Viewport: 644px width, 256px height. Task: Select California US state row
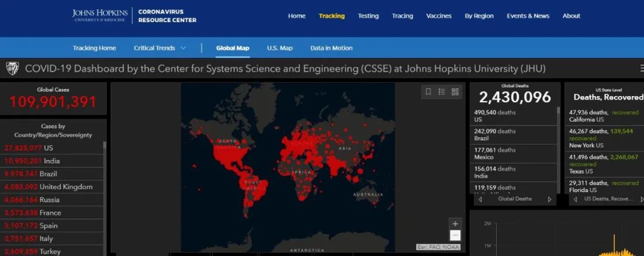coord(604,116)
